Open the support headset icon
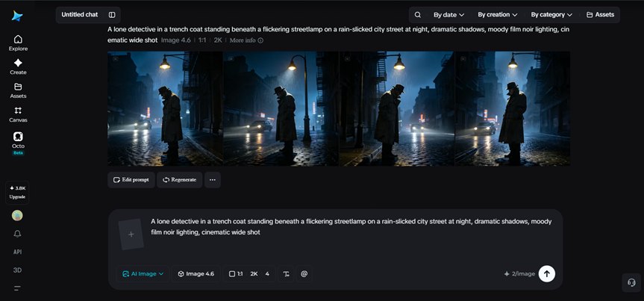 [631, 283]
